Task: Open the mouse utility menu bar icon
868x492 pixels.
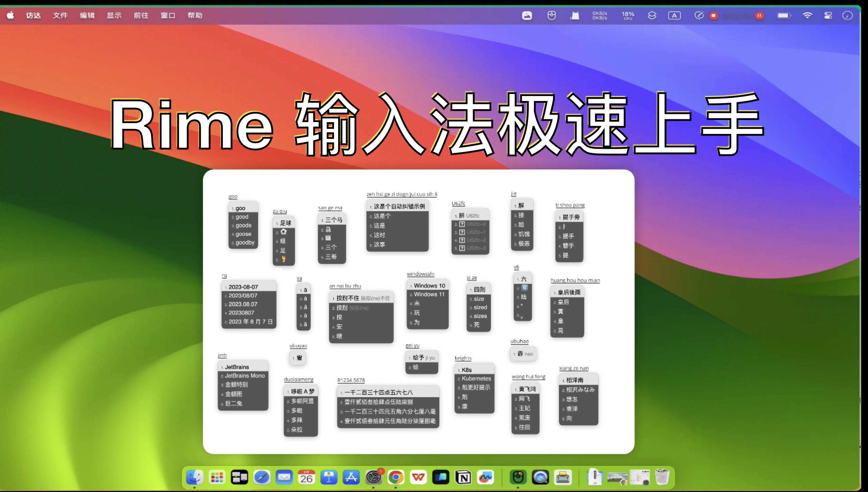Action: [552, 16]
